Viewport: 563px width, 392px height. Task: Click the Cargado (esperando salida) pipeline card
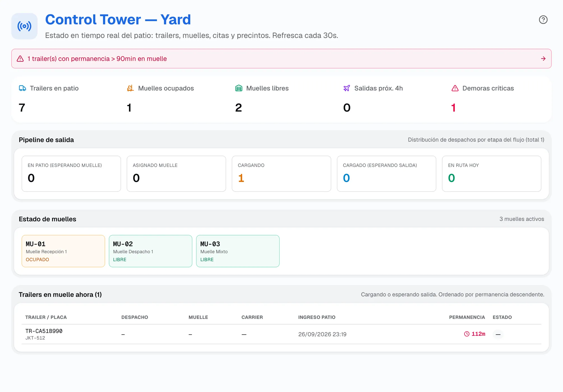[x=386, y=174]
